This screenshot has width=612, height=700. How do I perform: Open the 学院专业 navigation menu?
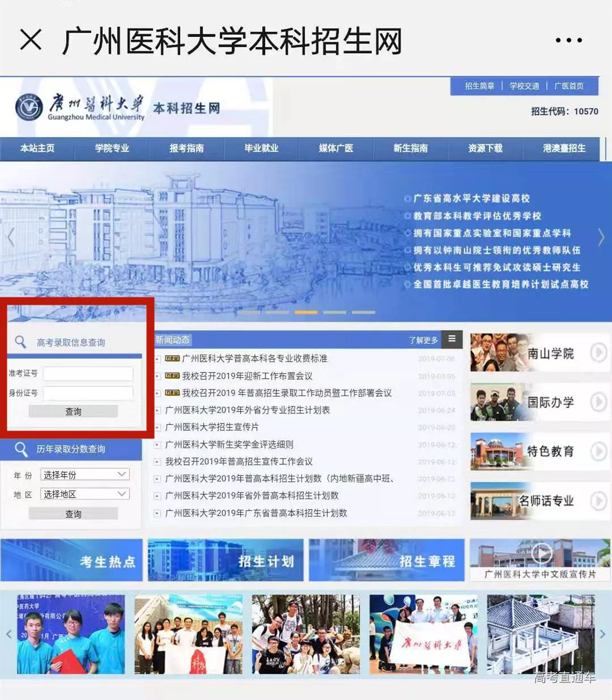click(x=112, y=148)
